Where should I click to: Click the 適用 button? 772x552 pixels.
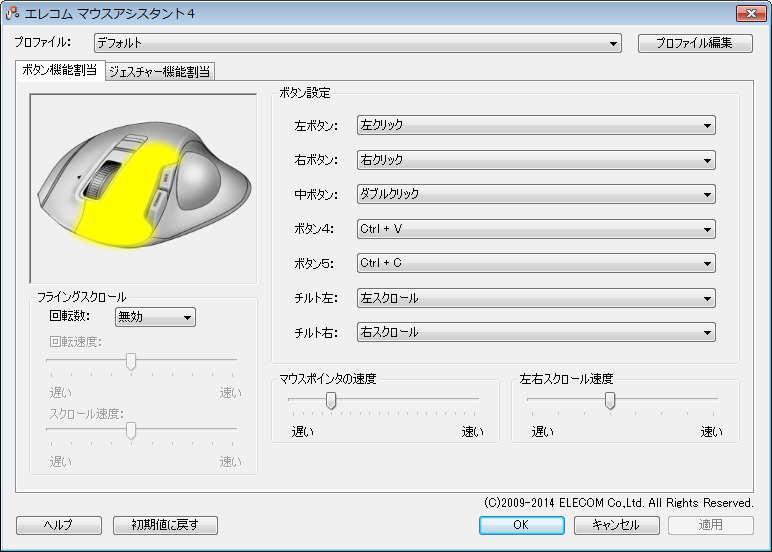[x=710, y=525]
